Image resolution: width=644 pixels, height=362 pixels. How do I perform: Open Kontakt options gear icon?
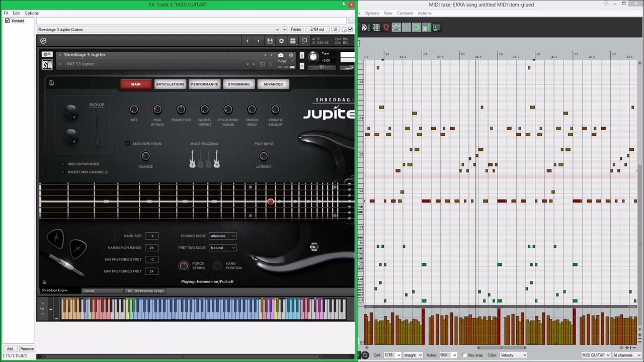pyautogui.click(x=281, y=41)
